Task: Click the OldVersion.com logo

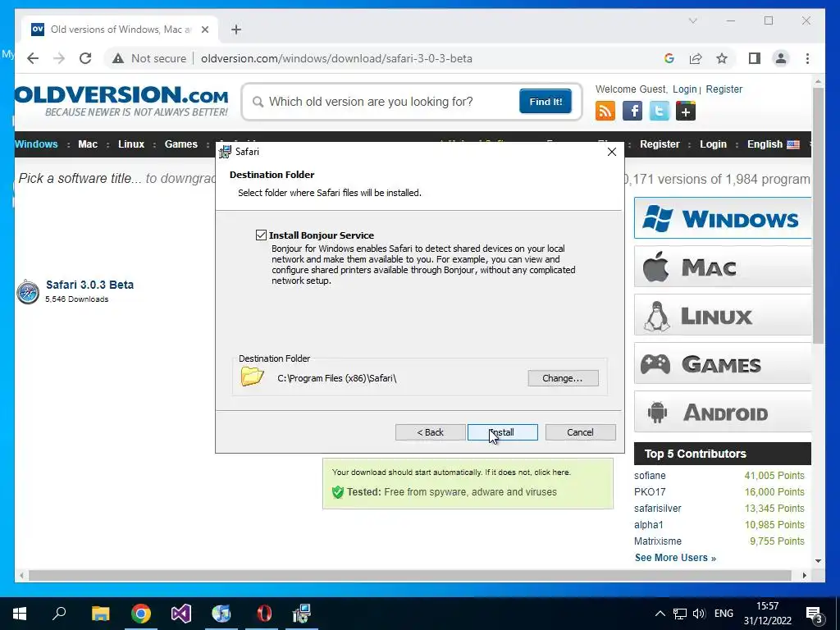Action: pos(121,100)
